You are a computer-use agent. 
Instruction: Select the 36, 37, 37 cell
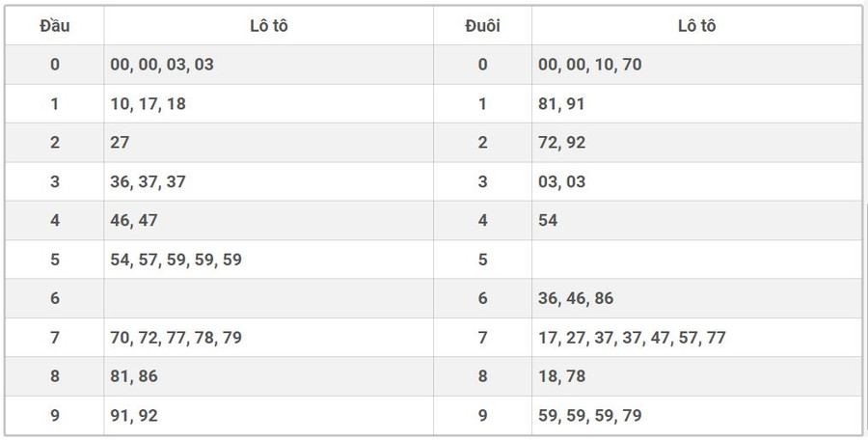click(x=149, y=181)
